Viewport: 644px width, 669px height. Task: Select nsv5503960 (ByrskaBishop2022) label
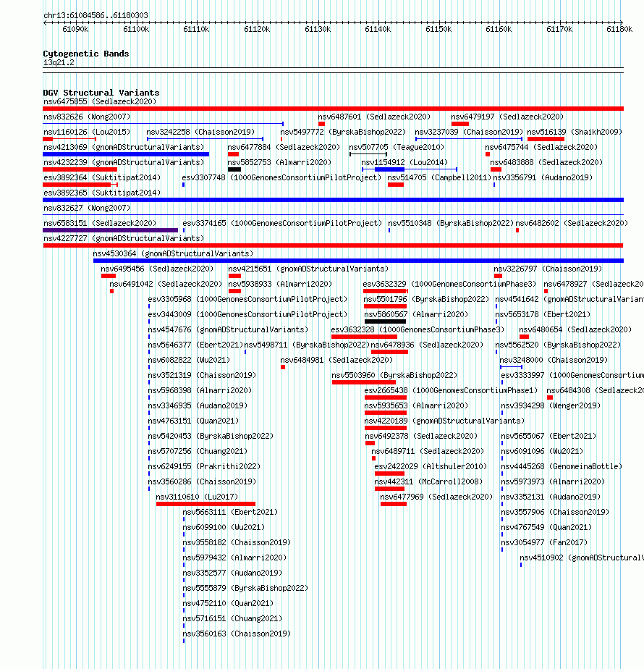394,376
